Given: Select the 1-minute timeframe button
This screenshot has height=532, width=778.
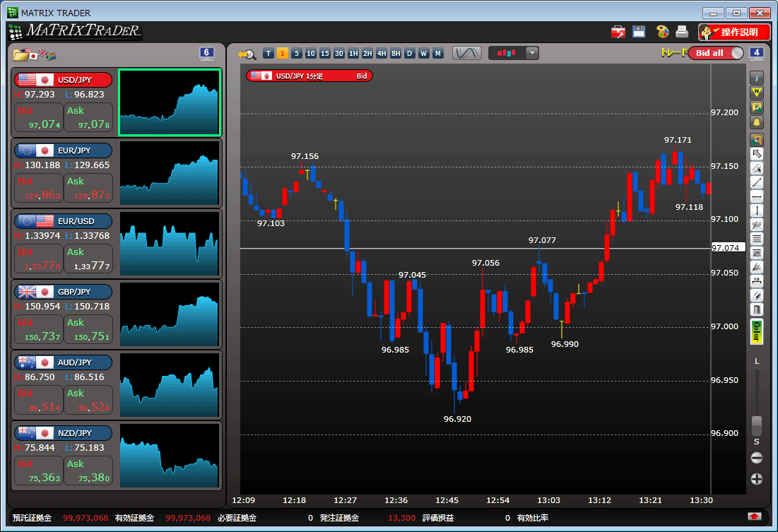Looking at the screenshot, I should coord(283,53).
